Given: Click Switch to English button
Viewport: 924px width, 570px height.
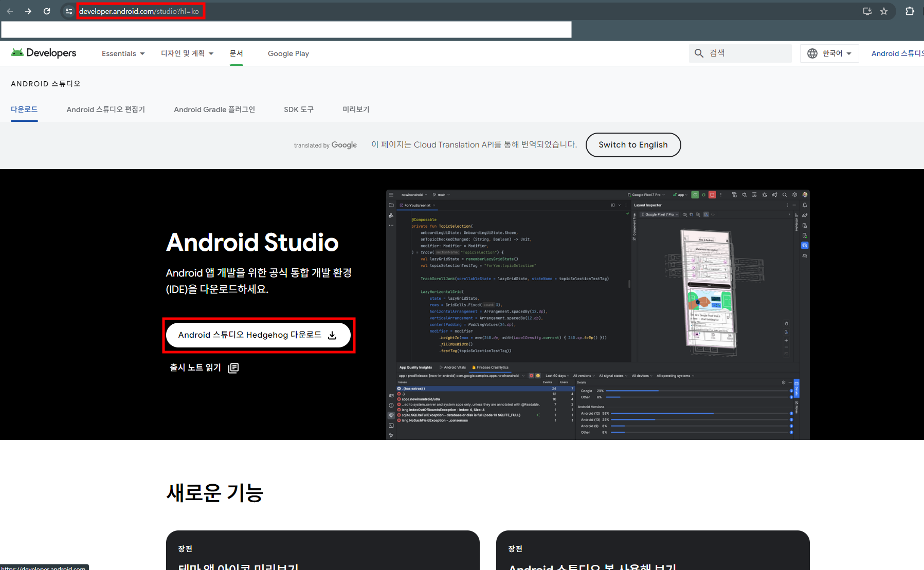Looking at the screenshot, I should pos(633,145).
